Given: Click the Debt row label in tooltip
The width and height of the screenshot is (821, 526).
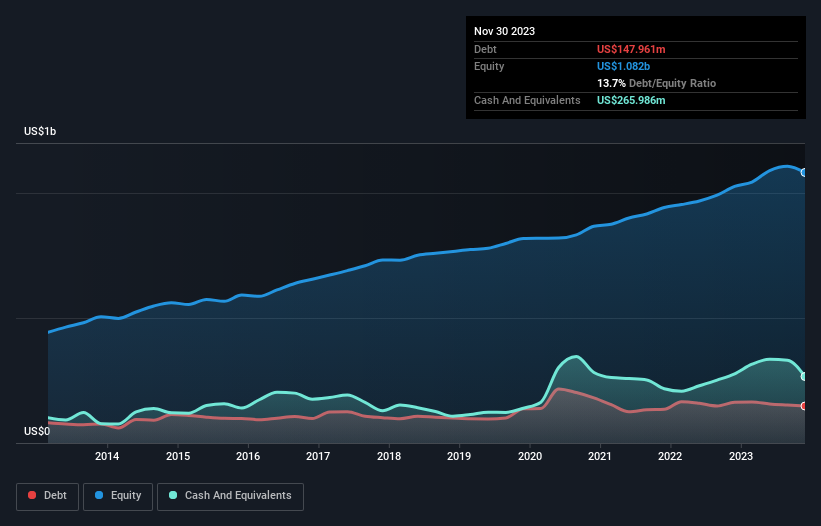Looking at the screenshot, I should click(x=485, y=49).
